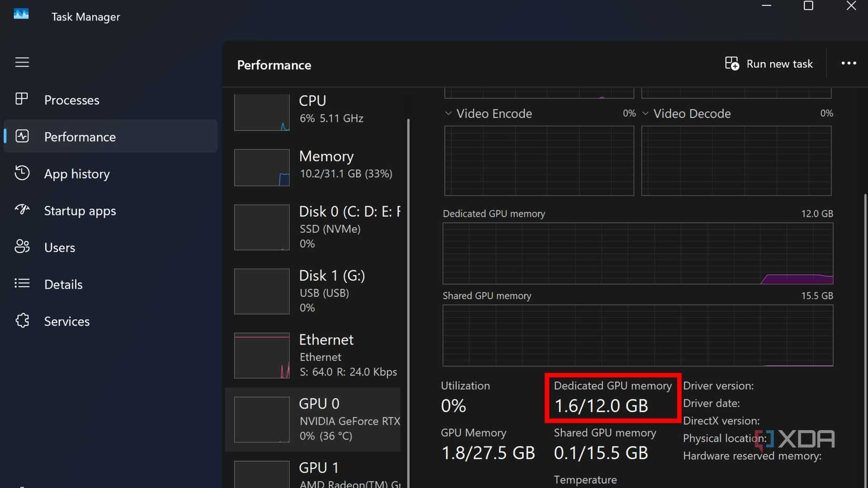Click 'S: 64.0 R: 24.0 Kbps' network text
This screenshot has height=488, width=868.
point(348,372)
